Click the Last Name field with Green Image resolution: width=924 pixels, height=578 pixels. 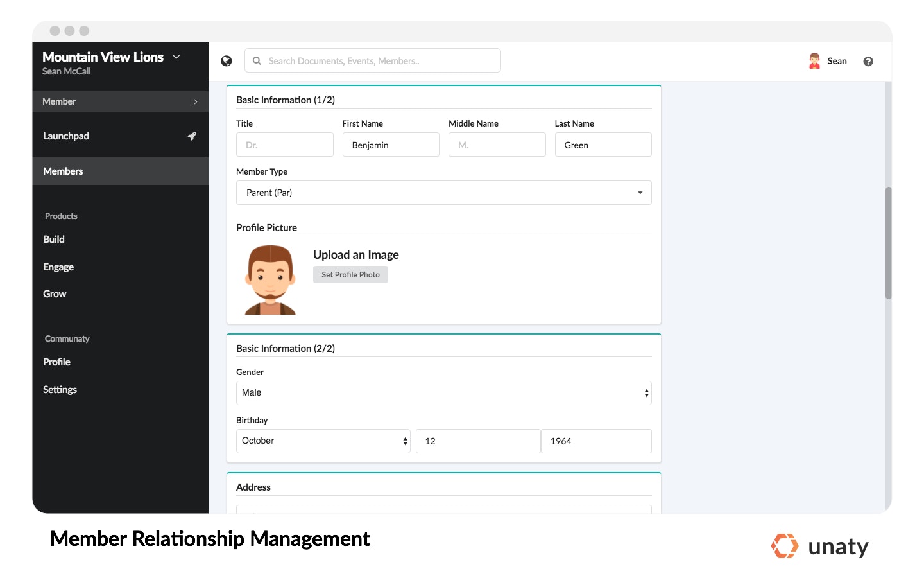point(603,144)
